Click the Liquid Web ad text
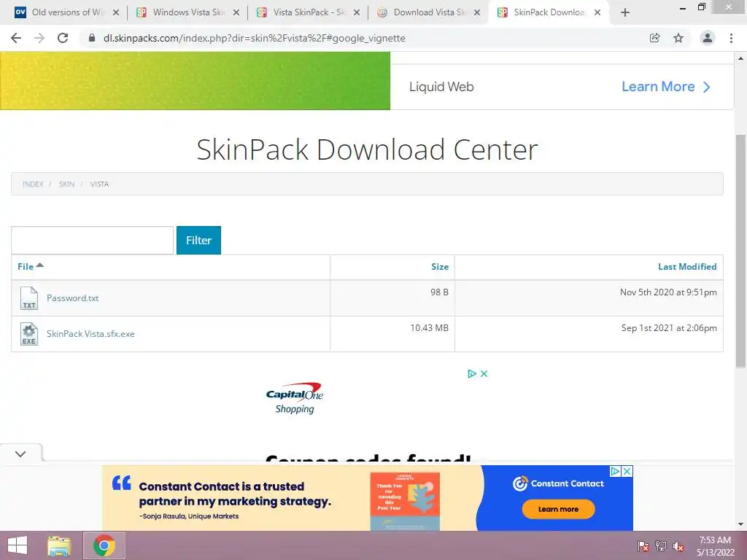 pos(441,87)
